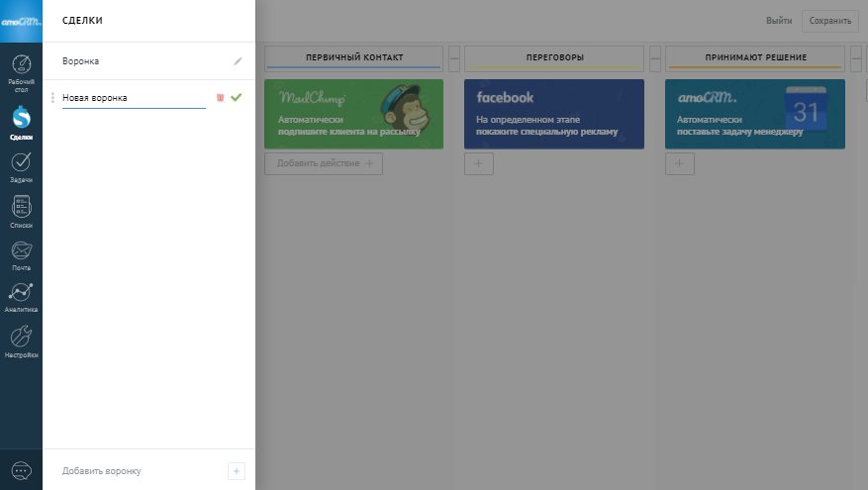Go to Задачи tasks section
Image resolution: width=868 pixels, height=490 pixels.
[21, 167]
